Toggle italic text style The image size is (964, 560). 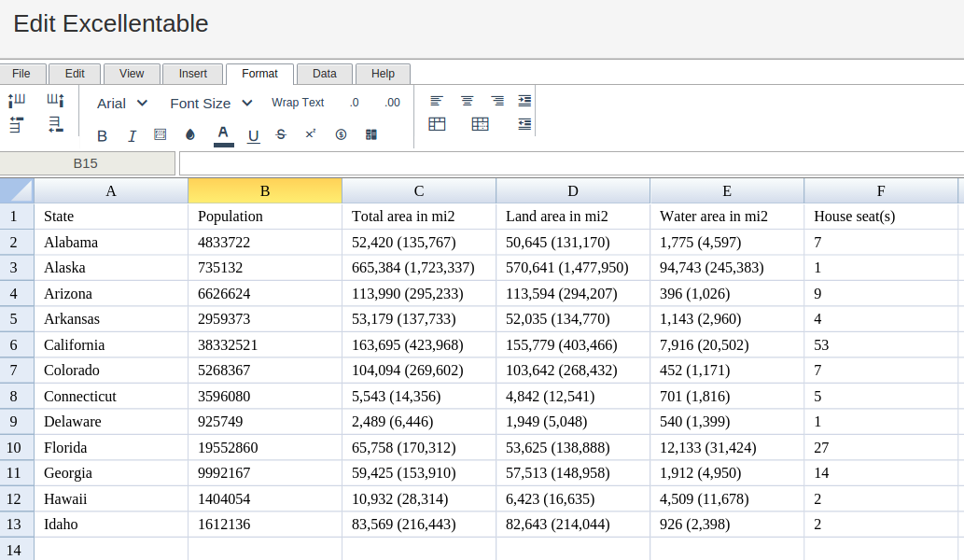click(x=132, y=135)
